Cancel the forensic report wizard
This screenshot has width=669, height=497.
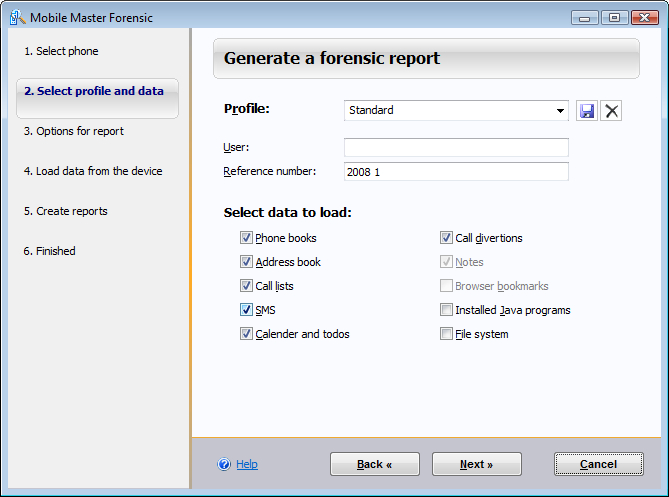[x=598, y=464]
